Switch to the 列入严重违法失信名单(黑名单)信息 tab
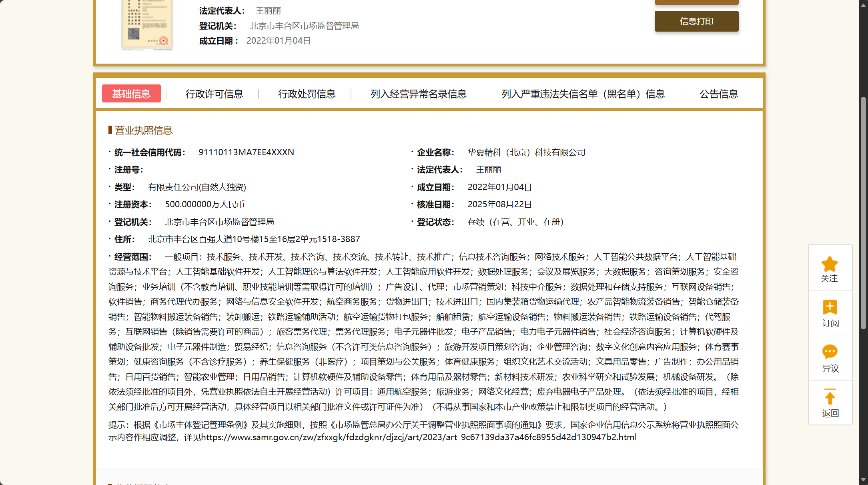Screen dimensions: 868x485 (x=583, y=94)
